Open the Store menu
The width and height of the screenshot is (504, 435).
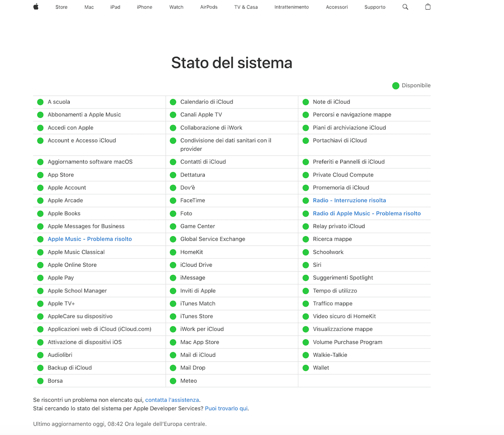click(x=61, y=7)
